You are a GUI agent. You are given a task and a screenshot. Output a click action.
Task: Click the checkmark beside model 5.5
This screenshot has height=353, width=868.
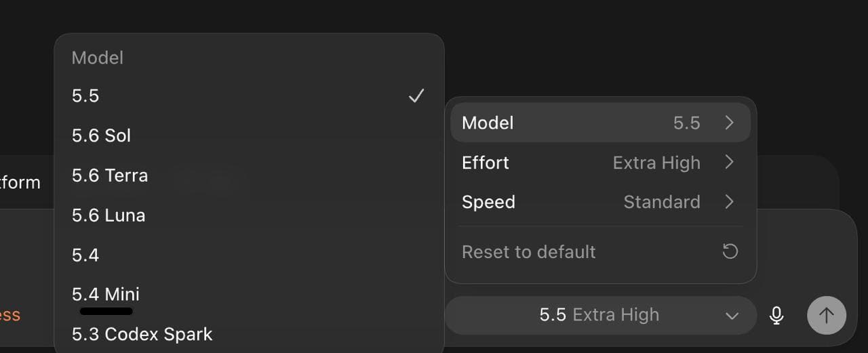pos(416,96)
